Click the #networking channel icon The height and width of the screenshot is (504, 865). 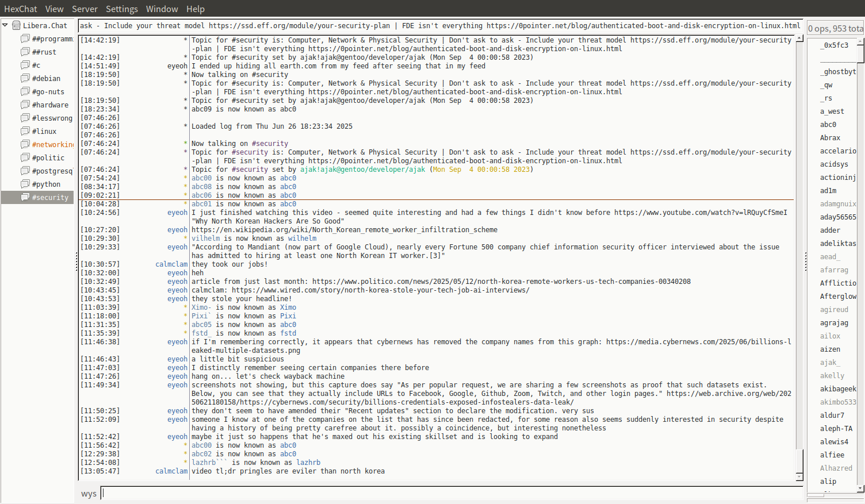point(25,144)
